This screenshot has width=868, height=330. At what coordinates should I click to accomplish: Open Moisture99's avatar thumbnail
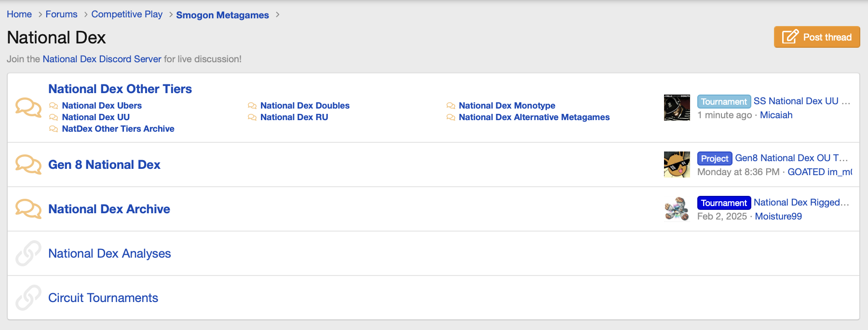tap(677, 209)
